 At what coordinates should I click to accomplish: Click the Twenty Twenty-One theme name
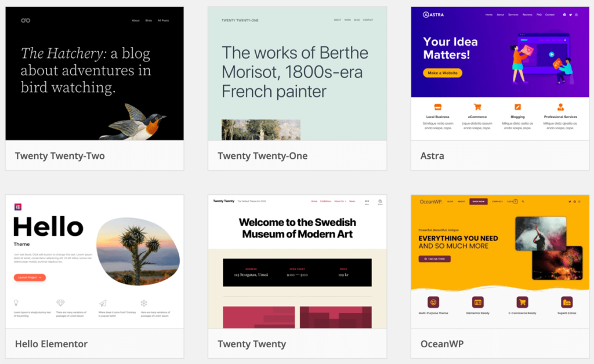263,156
